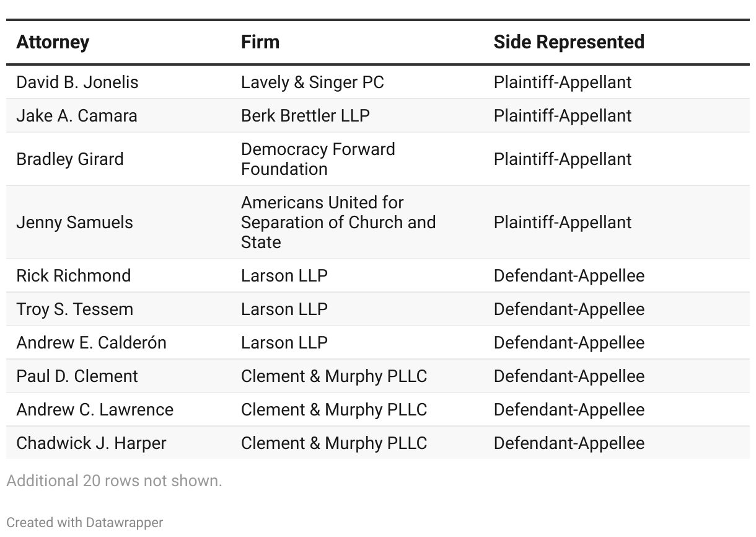
Task: Click the 'Additional 20 rows not shown' note
Action: (114, 481)
